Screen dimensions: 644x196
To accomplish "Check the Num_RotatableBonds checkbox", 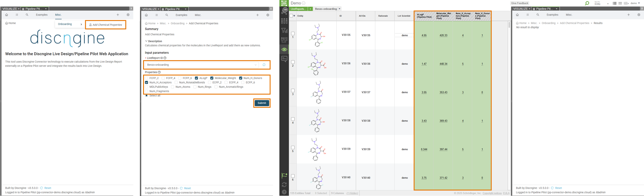I will coord(176,82).
